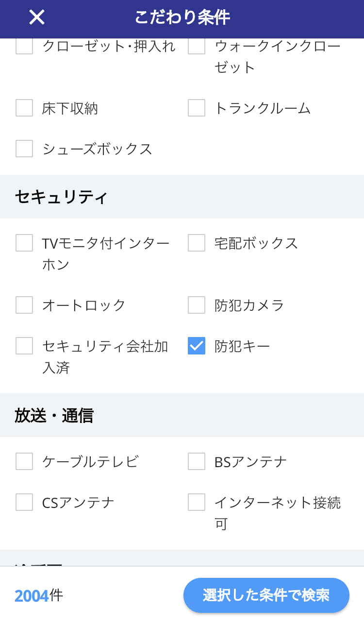Check the CSアンテナ option
364x624 pixels.
[x=24, y=502]
